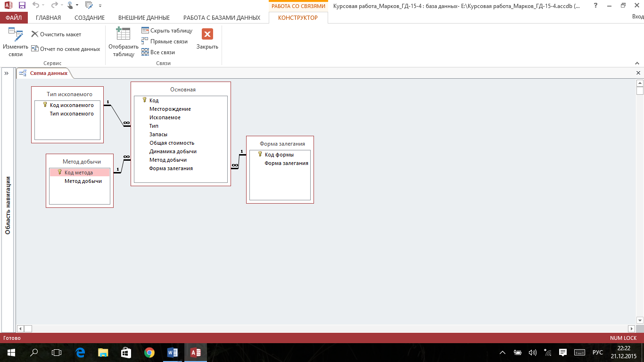This screenshot has width=644, height=362.
Task: Switch to the ГЛАВНАЯ tab
Action: coord(48,17)
